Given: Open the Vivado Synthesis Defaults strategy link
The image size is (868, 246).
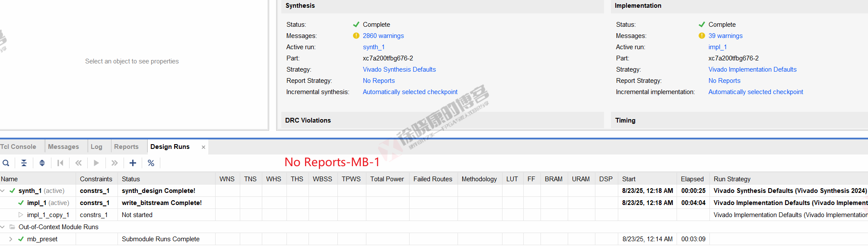Looking at the screenshot, I should [399, 69].
